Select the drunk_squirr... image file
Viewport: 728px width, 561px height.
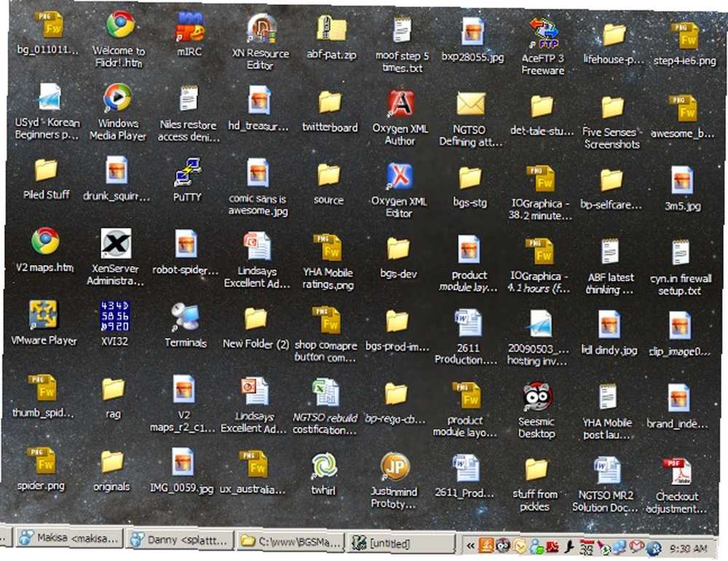[x=116, y=171]
